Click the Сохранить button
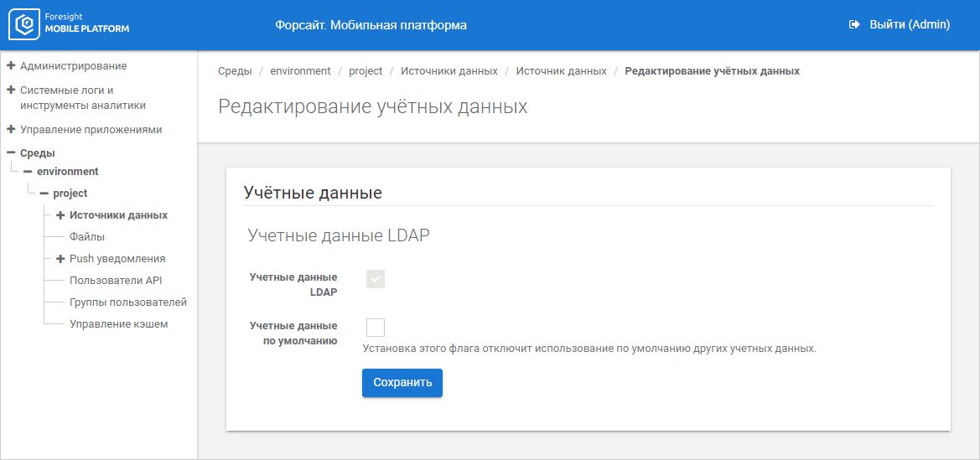The image size is (980, 460). 402,383
